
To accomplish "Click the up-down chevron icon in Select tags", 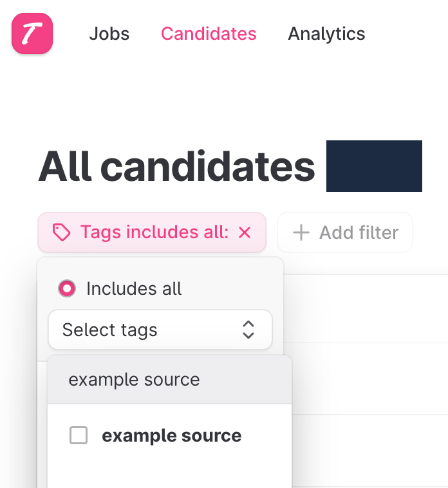I will [x=248, y=330].
